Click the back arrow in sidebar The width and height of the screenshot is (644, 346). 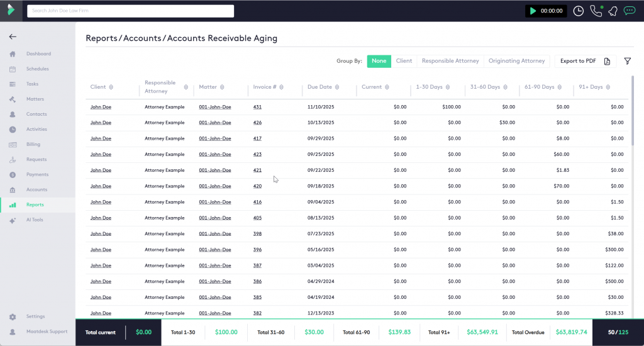tap(13, 37)
